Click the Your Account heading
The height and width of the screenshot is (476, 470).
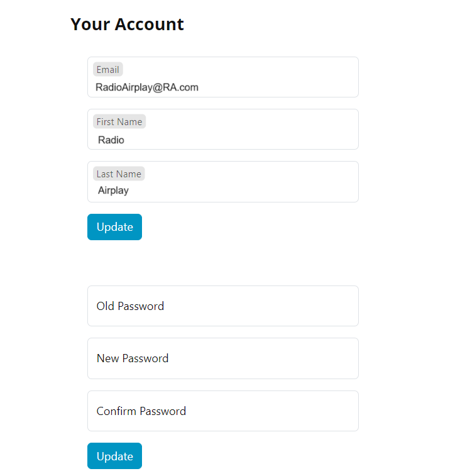127,24
